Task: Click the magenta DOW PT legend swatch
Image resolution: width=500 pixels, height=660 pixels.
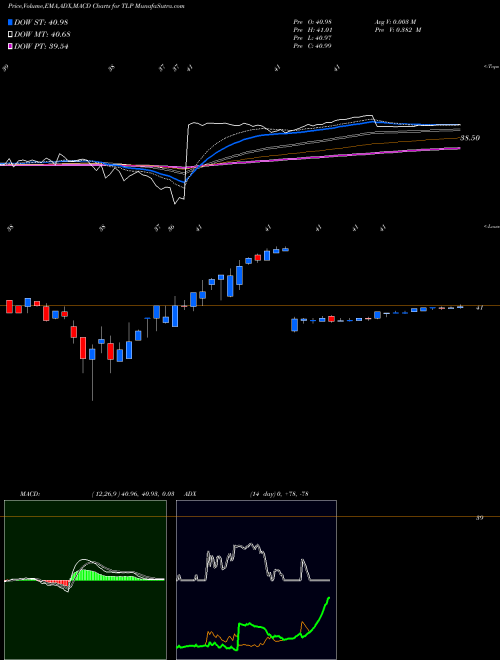Action: coord(10,46)
